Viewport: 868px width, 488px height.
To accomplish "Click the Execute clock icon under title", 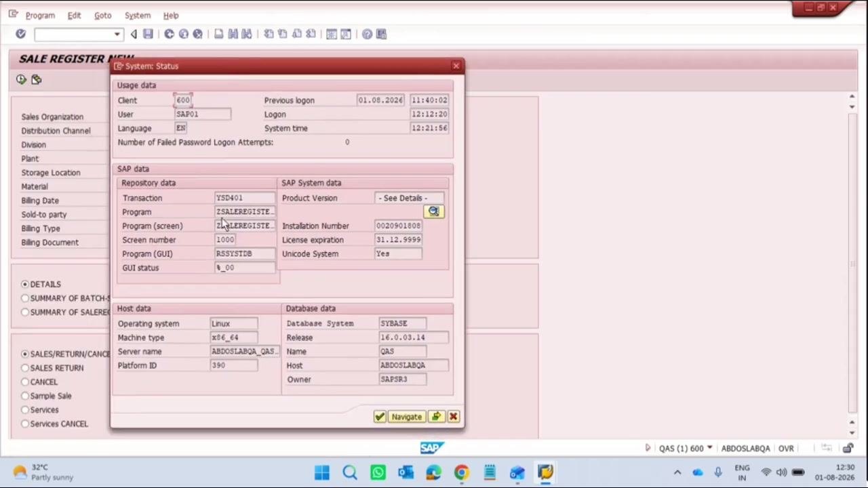I will click(21, 80).
